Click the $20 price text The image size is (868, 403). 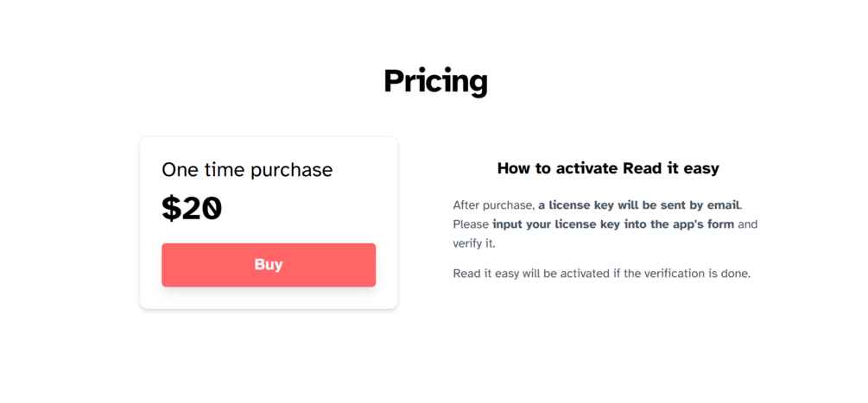click(192, 209)
